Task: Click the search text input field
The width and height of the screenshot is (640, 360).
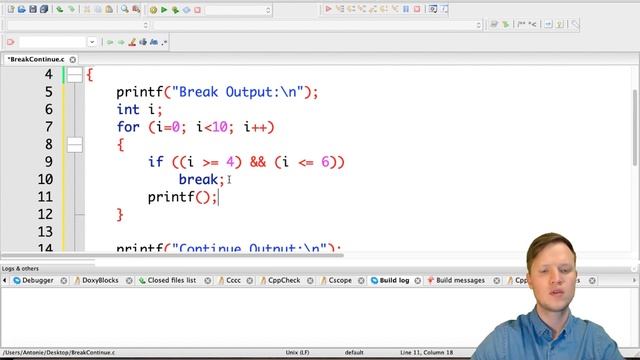Action: (x=52, y=42)
